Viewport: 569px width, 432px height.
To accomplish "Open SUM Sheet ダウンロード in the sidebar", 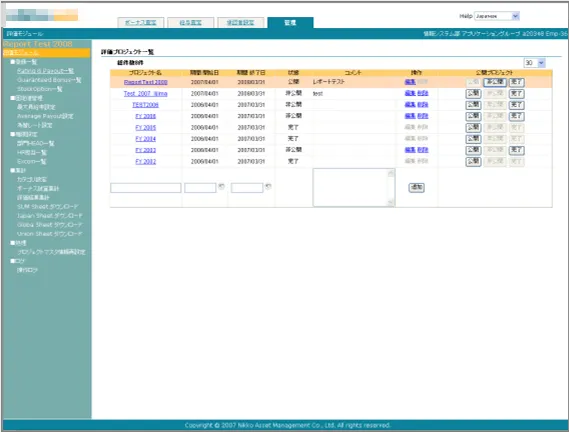I will 48,207.
